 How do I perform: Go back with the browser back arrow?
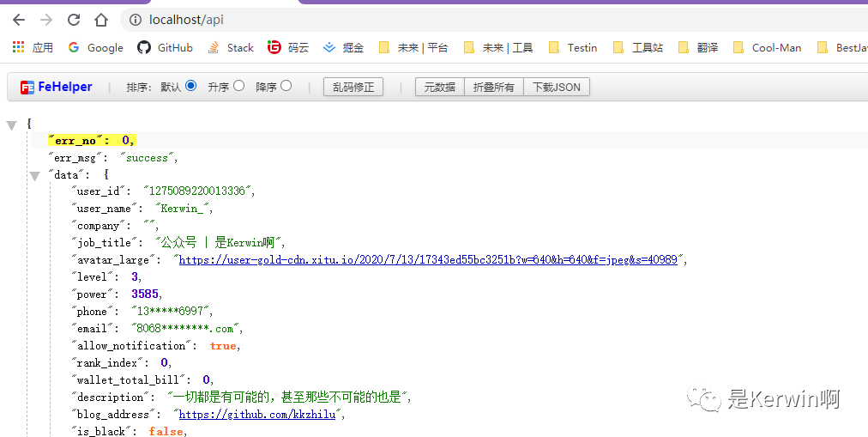click(x=19, y=20)
